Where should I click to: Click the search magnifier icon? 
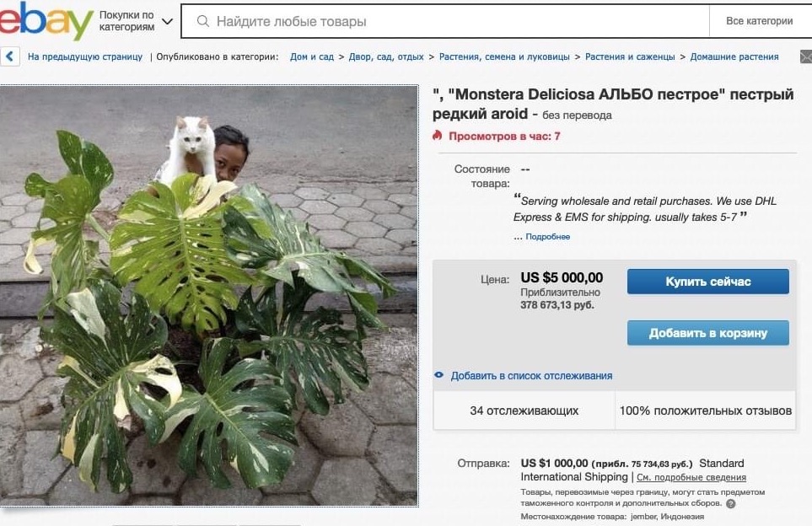[203, 21]
